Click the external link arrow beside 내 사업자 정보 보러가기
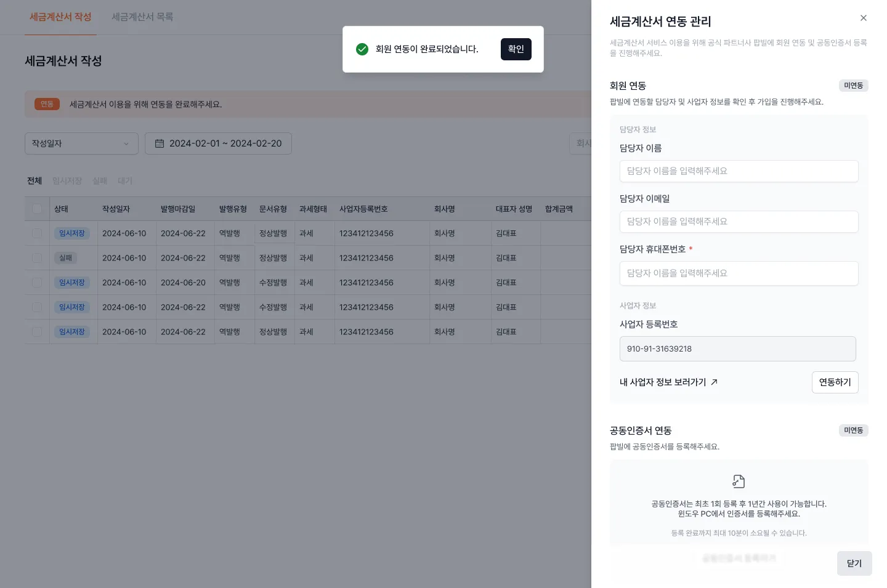Screen dimensions: 887x588 pos(715,382)
